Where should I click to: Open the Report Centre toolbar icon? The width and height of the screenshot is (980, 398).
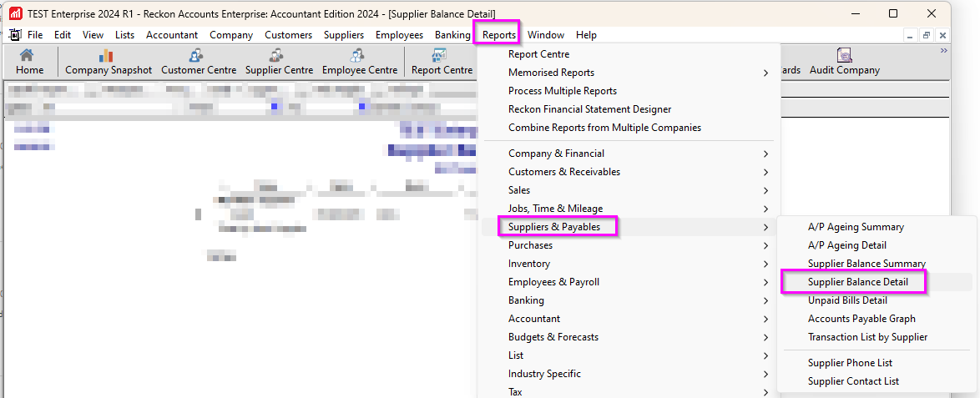tap(442, 62)
